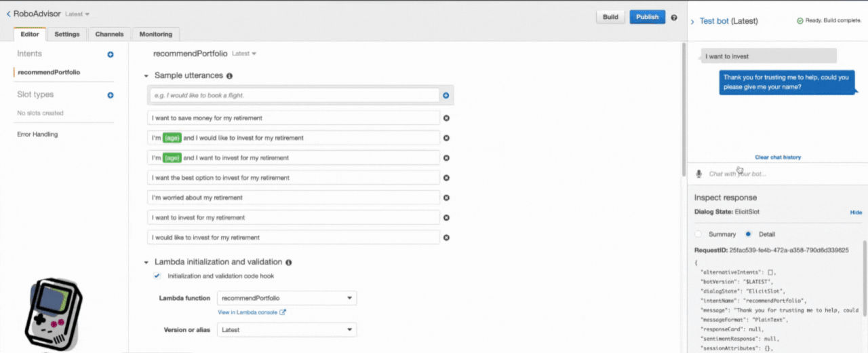Screen dimensions: 868x353
Task: Select the recommendPortfolio intent in the sidebar
Action: (49, 72)
